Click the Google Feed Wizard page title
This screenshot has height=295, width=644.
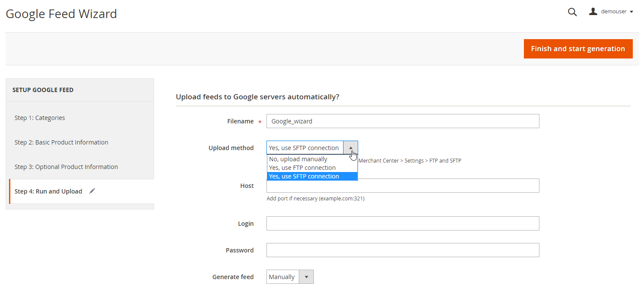[61, 14]
